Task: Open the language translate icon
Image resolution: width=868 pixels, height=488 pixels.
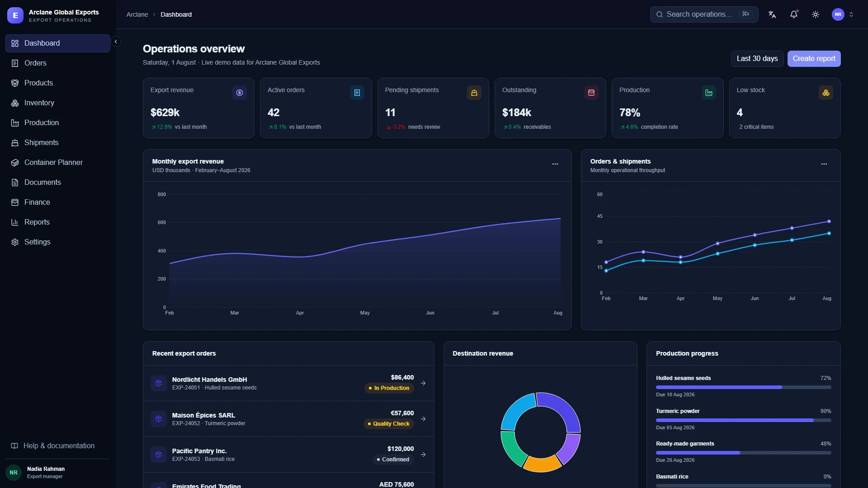Action: tap(772, 14)
